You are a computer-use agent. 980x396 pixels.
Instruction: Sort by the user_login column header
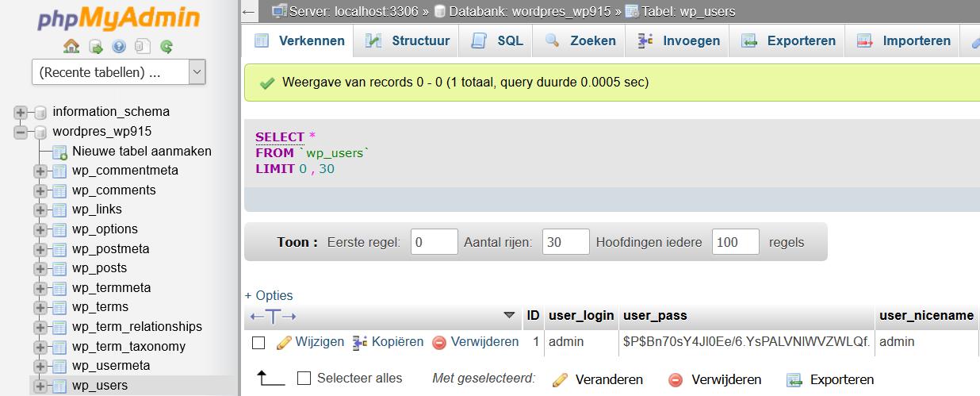tap(581, 316)
